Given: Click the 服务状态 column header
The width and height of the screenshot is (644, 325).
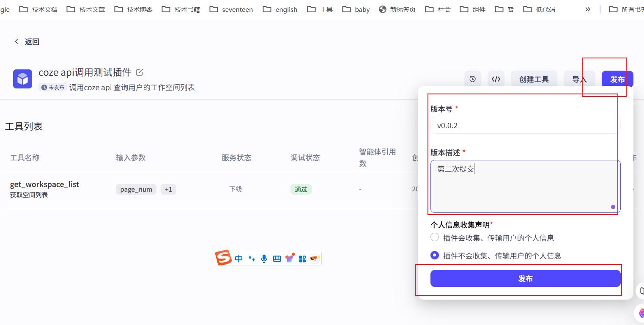Looking at the screenshot, I should click(x=236, y=157).
